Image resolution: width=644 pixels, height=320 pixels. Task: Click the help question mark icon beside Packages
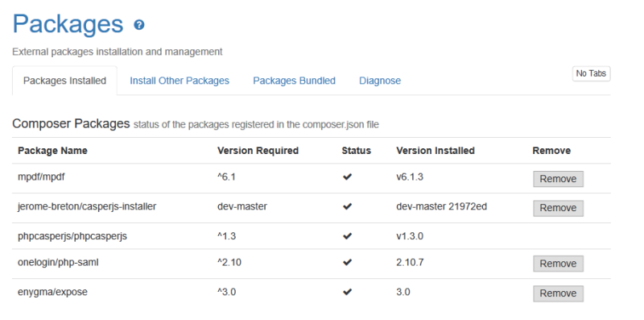[x=139, y=25]
